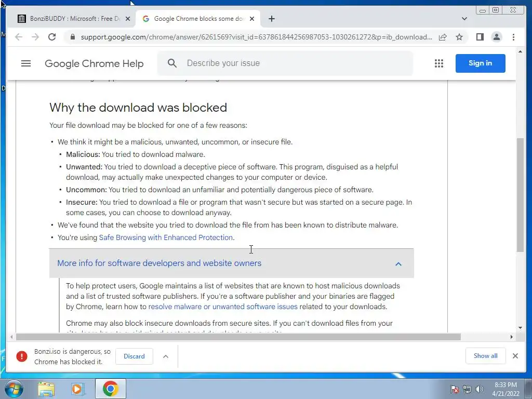The image size is (532, 399).
Task: Click the scroll down arrow
Action: [x=520, y=327]
